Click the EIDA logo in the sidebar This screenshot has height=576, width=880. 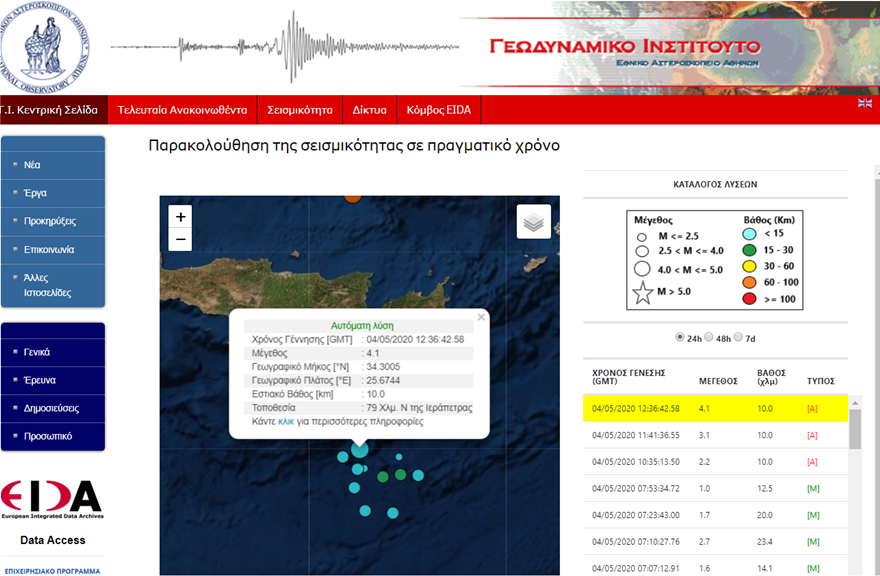click(x=51, y=498)
